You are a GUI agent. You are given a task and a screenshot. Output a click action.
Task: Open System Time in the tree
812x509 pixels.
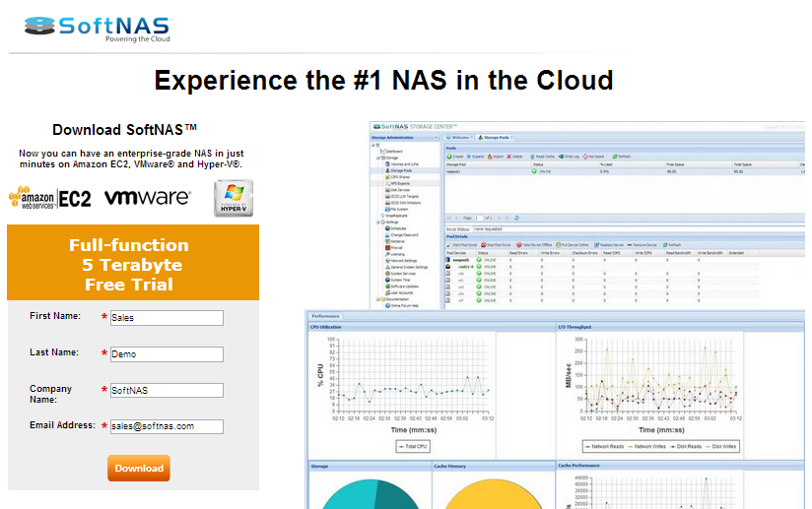click(x=398, y=280)
